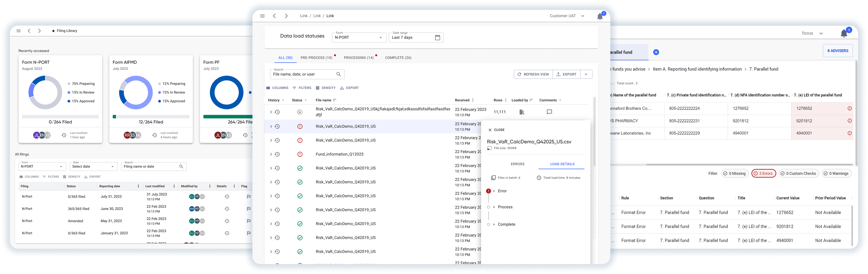Select the ERRORS tab in file details panel
Image resolution: width=868 pixels, height=274 pixels.
[x=517, y=164]
